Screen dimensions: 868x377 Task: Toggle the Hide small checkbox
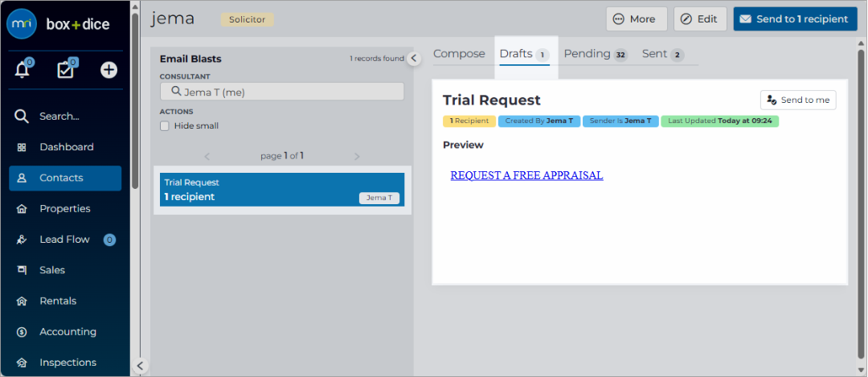click(165, 125)
